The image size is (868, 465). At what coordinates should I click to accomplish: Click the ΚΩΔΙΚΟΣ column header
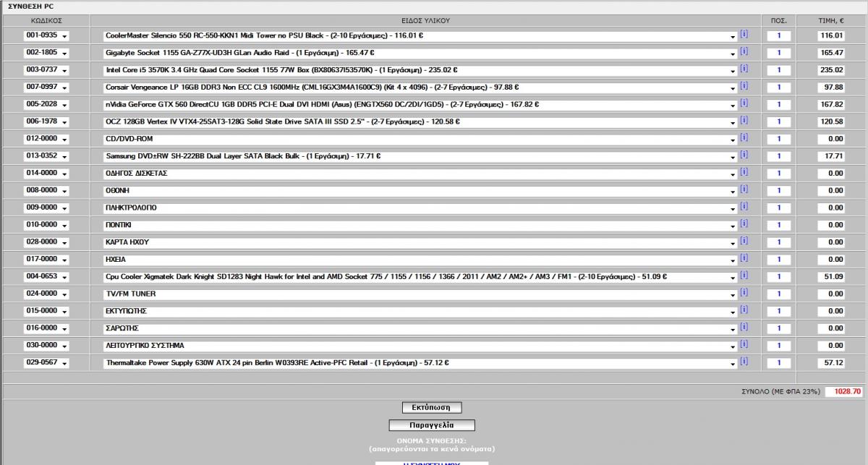46,20
